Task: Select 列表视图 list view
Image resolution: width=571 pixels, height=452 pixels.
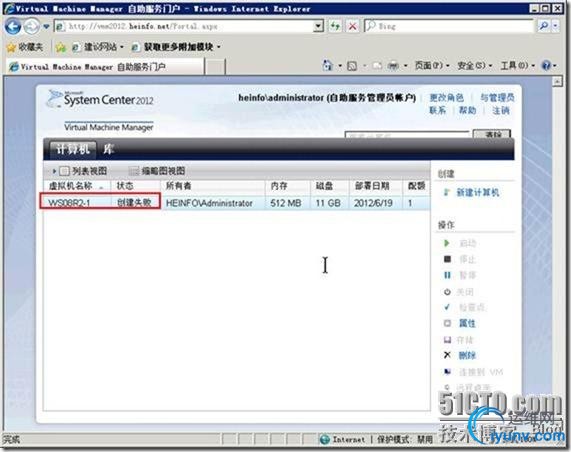Action: (x=84, y=171)
